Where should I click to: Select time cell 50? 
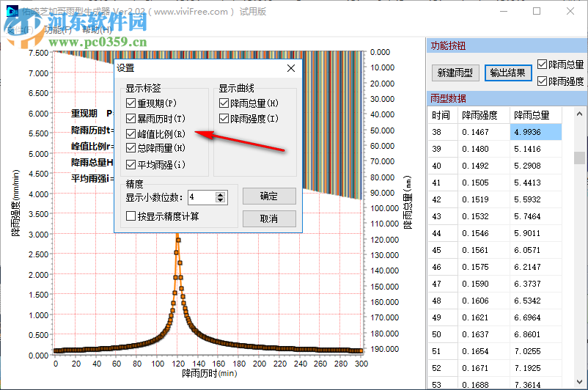point(443,334)
